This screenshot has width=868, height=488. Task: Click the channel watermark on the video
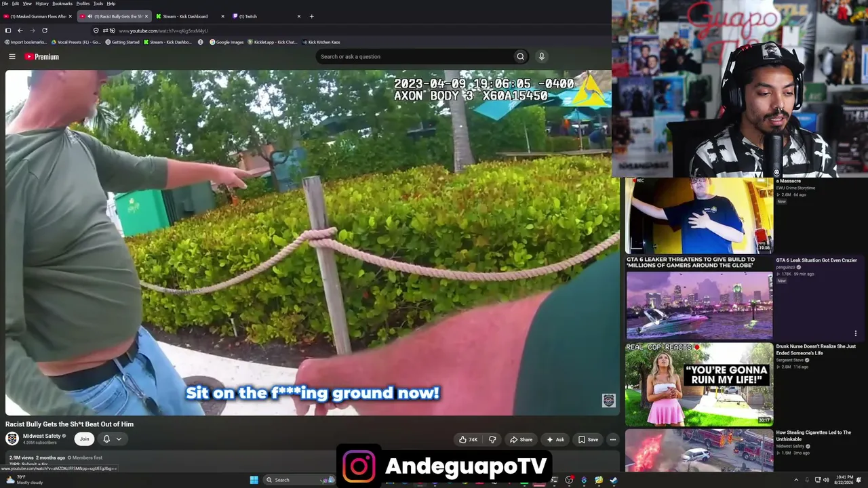click(x=608, y=401)
